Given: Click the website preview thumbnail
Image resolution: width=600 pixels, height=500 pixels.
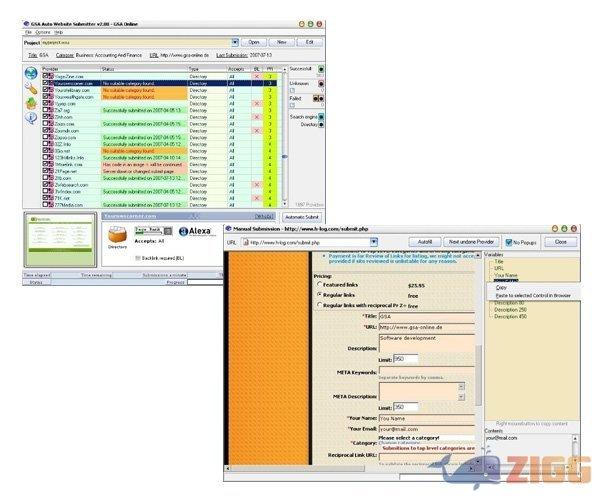Looking at the screenshot, I should pyautogui.click(x=60, y=239).
